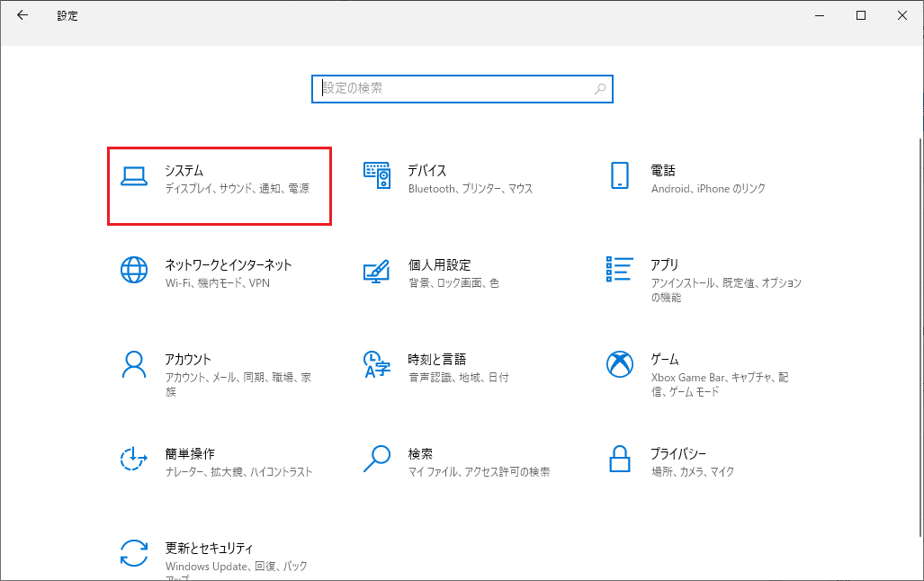
Task: Select the 電話 phone icon
Action: tap(619, 175)
